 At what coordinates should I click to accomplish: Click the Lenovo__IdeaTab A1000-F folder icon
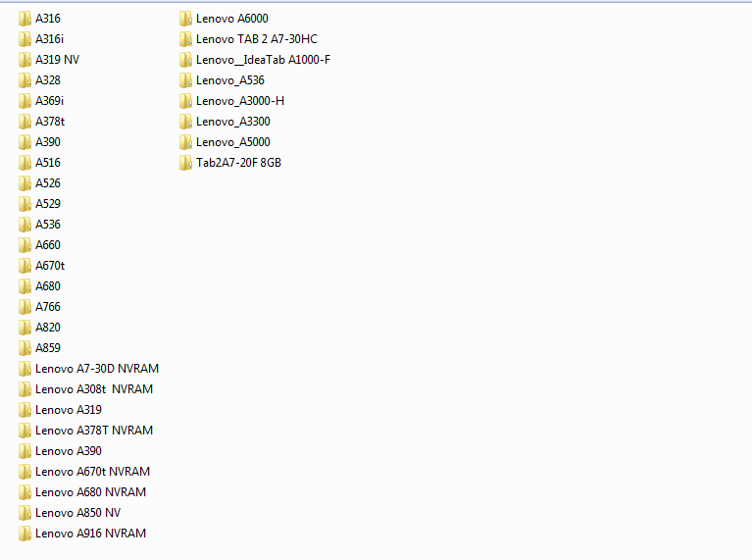[x=185, y=60]
